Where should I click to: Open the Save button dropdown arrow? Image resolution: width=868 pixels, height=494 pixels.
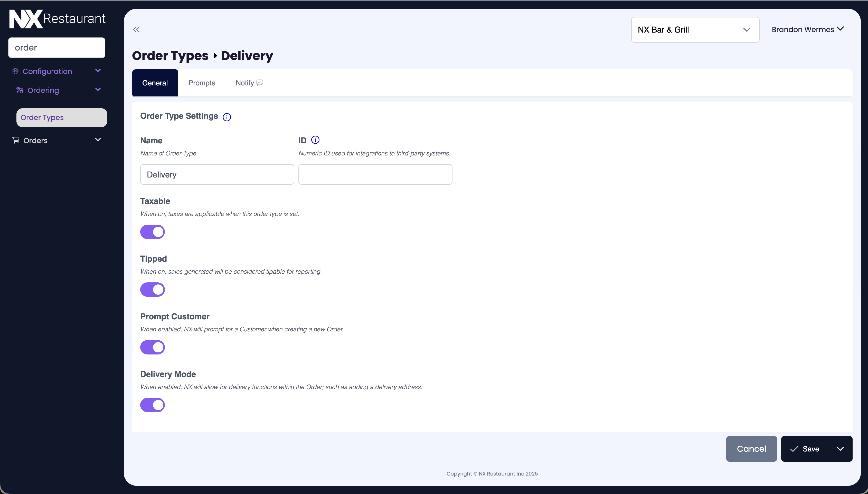pos(840,449)
